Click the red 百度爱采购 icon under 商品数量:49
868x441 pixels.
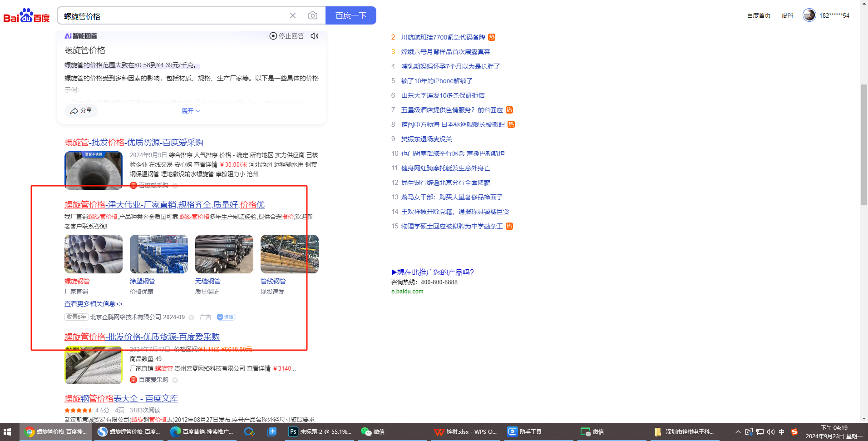(133, 380)
